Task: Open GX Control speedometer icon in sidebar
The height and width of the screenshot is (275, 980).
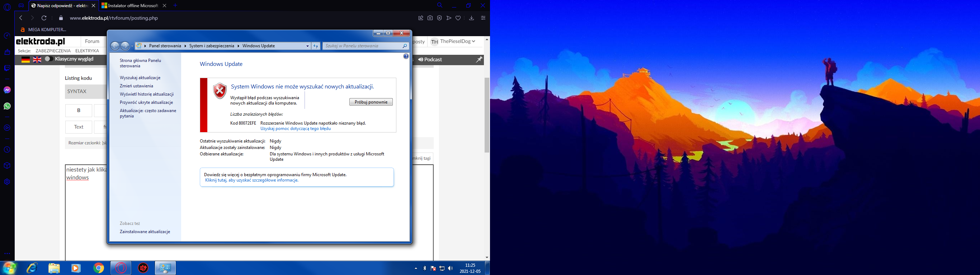Action: pyautogui.click(x=7, y=36)
